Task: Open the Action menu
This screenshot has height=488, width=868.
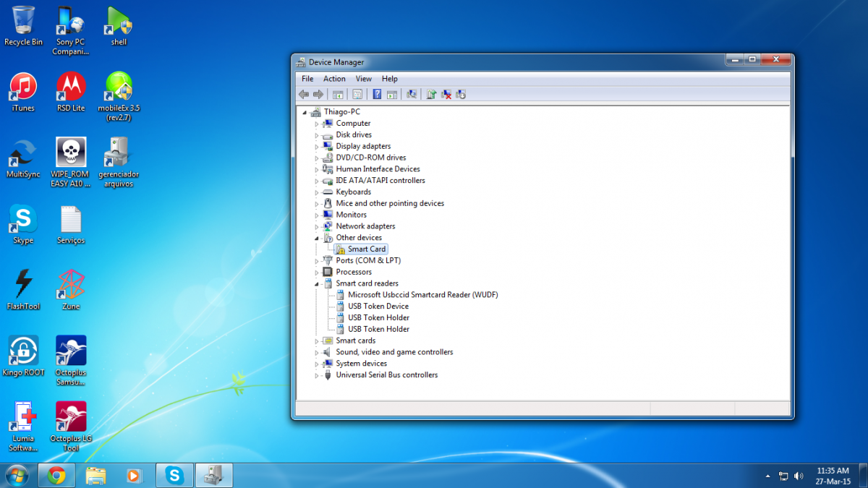Action: (x=334, y=79)
